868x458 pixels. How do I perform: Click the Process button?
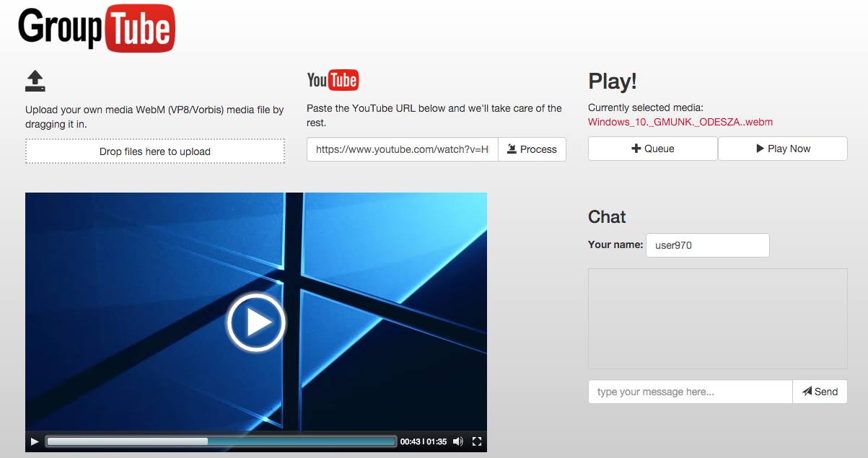(532, 149)
